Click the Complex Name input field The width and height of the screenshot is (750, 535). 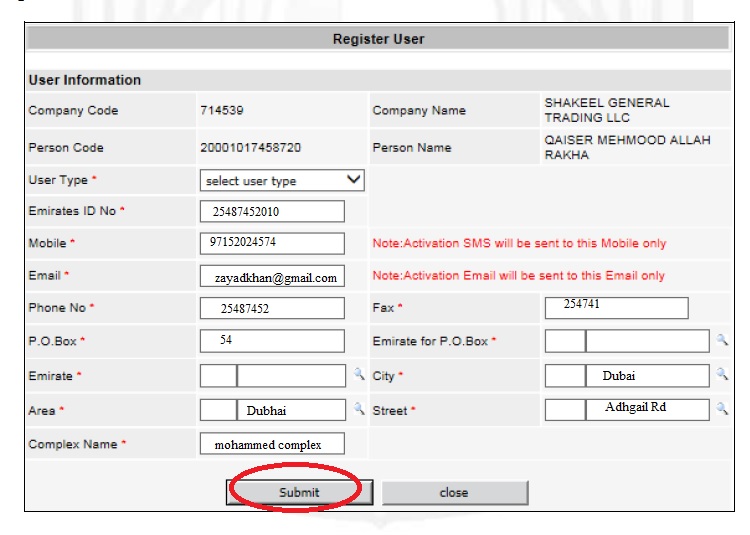[272, 444]
